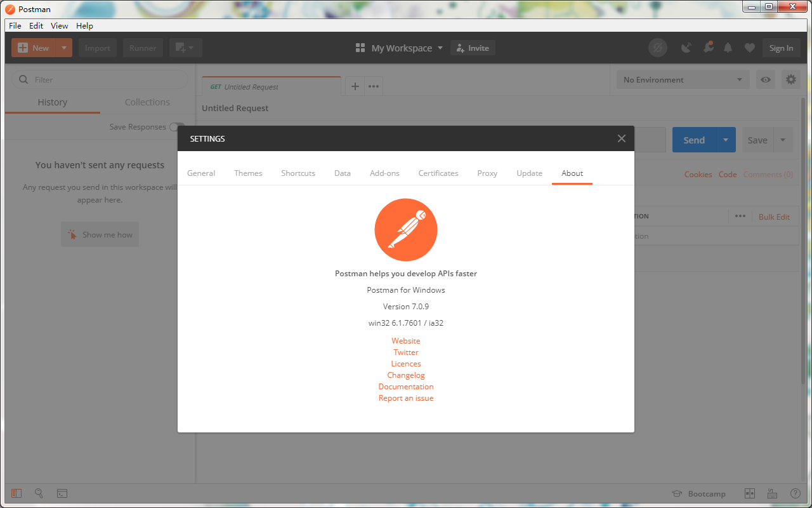Click the Postman logo in About
Screen dimensions: 812x508
point(406,230)
